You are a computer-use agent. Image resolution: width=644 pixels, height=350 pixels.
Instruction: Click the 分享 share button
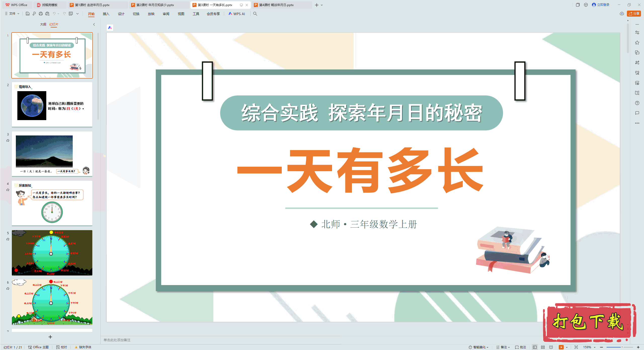[x=634, y=14]
